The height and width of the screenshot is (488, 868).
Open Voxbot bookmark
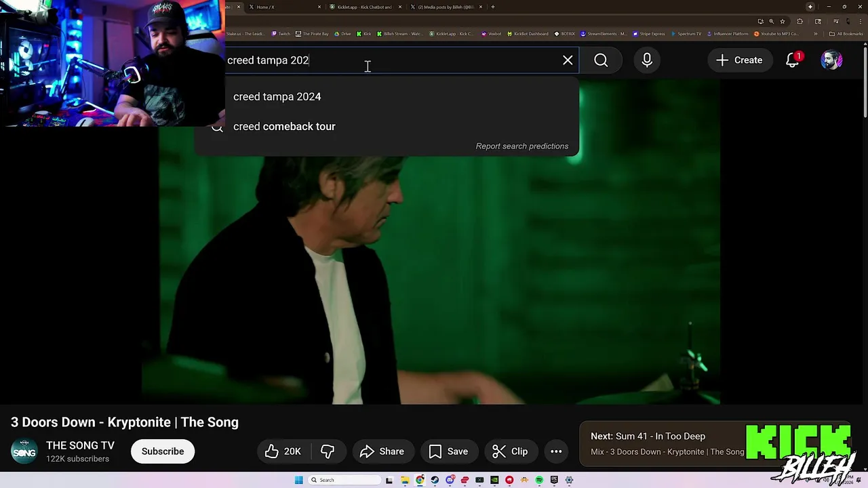click(x=492, y=34)
